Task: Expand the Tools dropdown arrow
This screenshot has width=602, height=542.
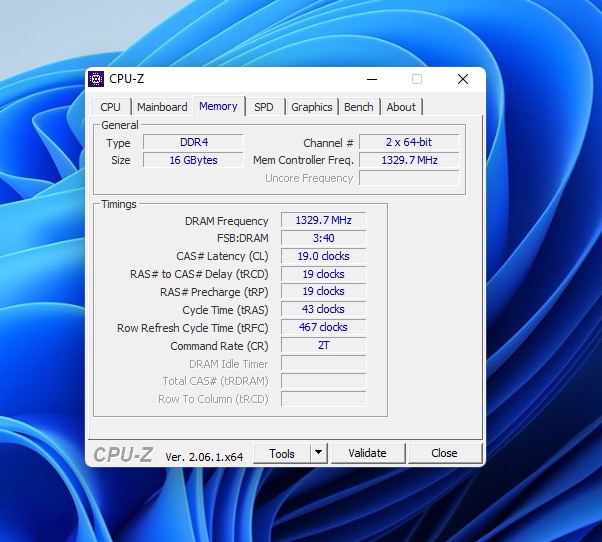Action: [x=318, y=453]
